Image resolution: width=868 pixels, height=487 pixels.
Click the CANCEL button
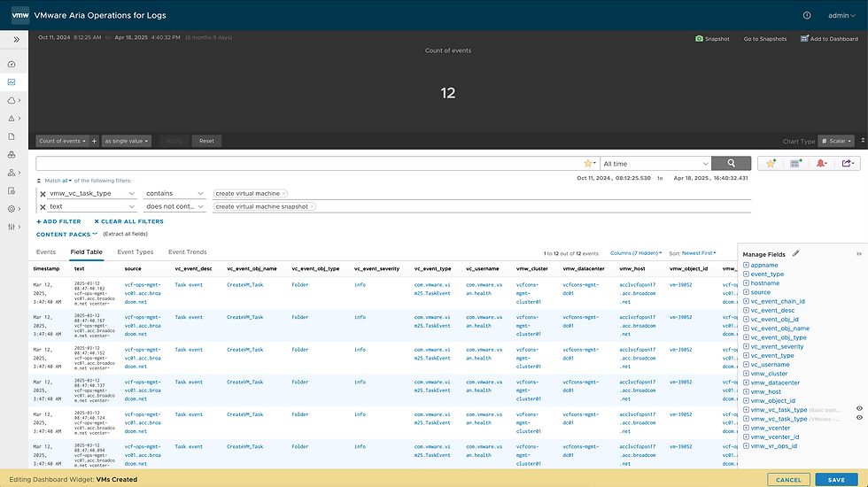pyautogui.click(x=788, y=480)
